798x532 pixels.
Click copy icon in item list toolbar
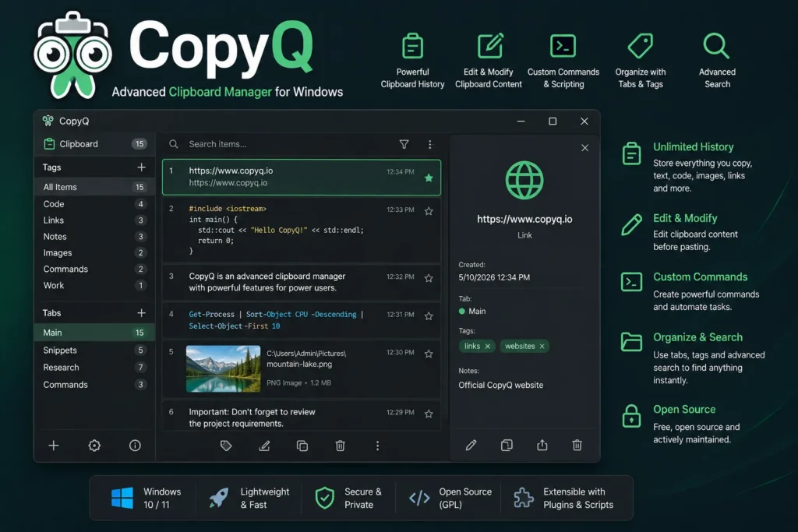tap(302, 446)
